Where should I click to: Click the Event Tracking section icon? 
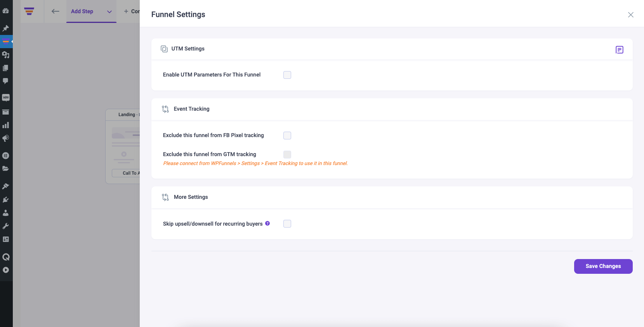[165, 109]
